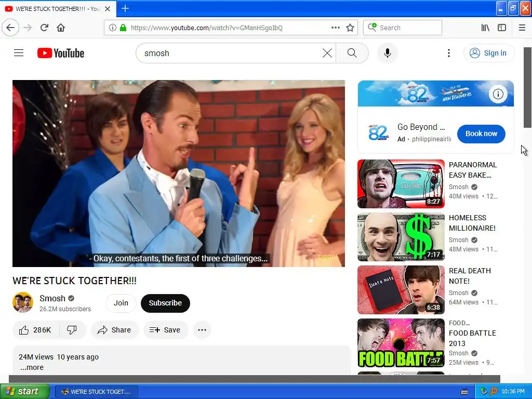This screenshot has width=532, height=399.
Task: Reload the page with the refresh icon
Action: (x=44, y=28)
